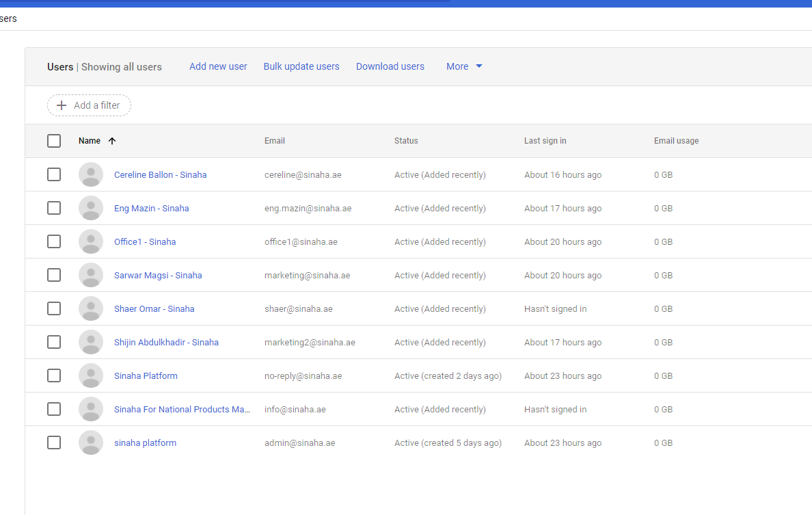Screen dimensions: 812x515
Task: Click Download users
Action: point(390,66)
